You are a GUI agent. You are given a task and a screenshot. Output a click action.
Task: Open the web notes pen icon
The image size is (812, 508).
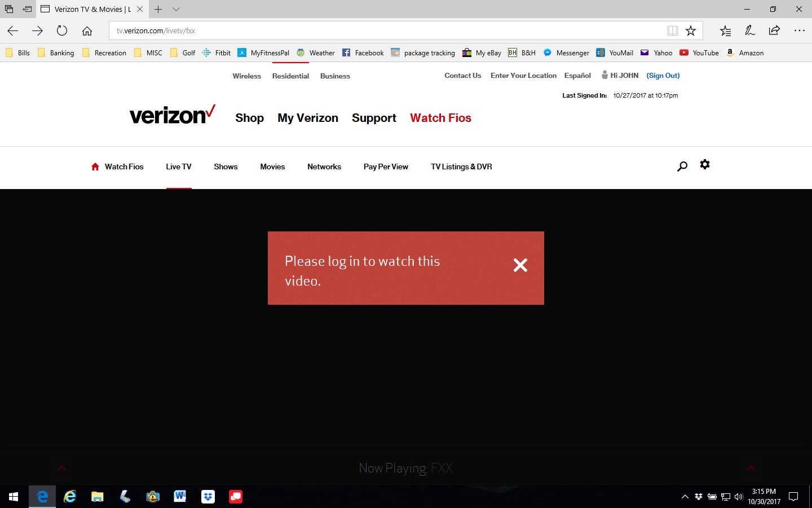[x=750, y=30]
